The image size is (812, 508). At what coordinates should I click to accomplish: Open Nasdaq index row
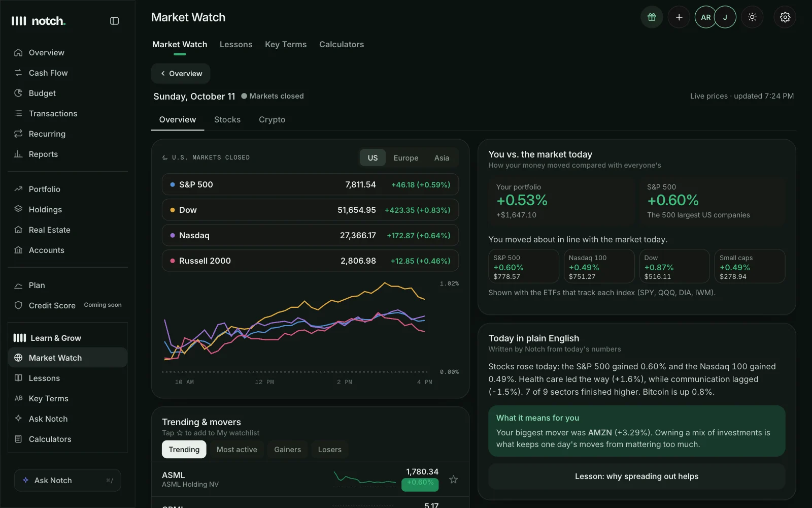(x=310, y=235)
